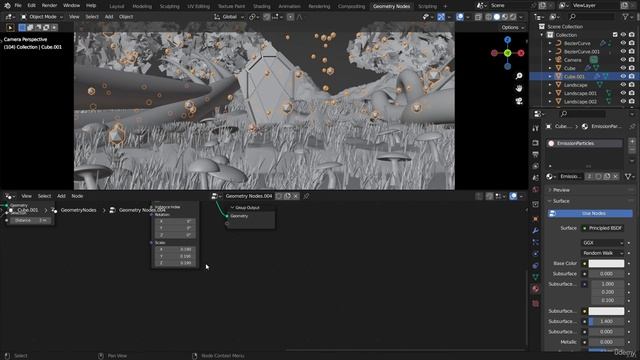Switch to the Geometry Nodes workspace tab
Screen dimensions: 640x360
click(x=391, y=6)
